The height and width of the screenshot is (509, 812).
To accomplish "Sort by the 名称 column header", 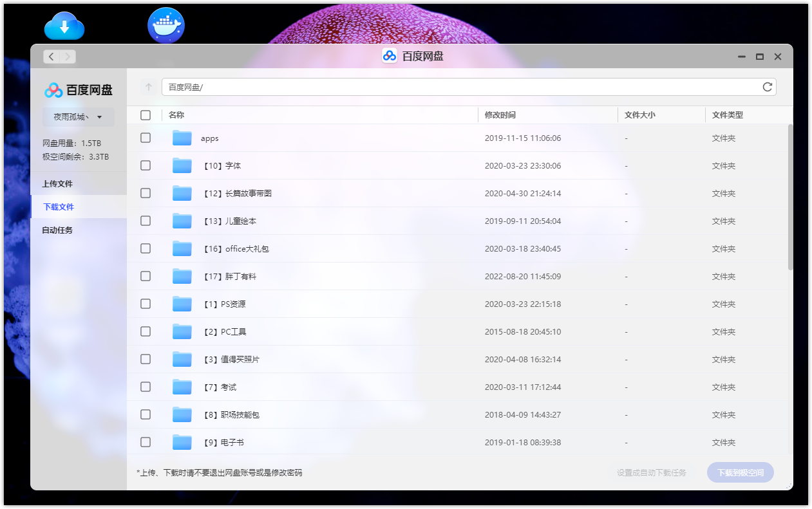I will tap(176, 115).
